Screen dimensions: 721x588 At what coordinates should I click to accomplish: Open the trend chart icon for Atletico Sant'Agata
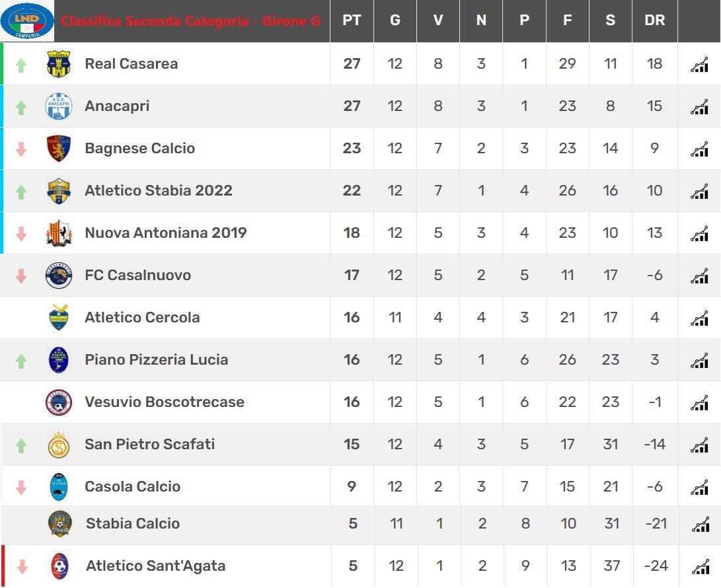[701, 566]
